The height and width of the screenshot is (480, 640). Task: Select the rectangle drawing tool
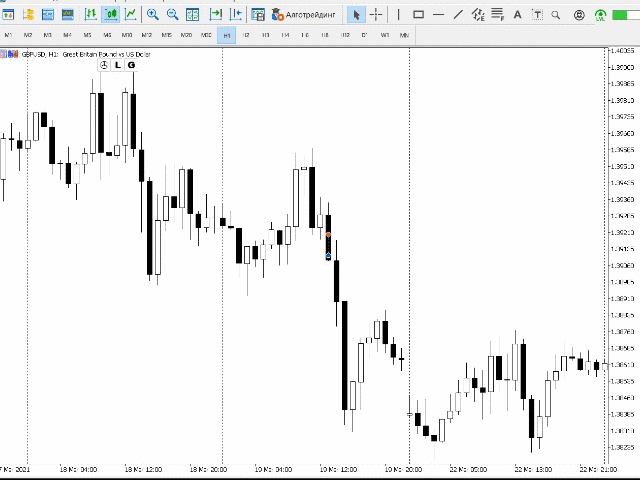(418, 15)
